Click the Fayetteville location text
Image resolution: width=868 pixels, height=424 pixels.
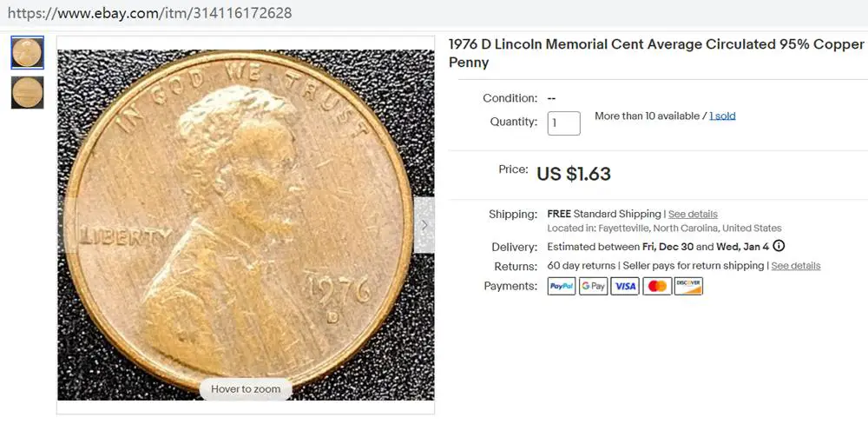664,229
